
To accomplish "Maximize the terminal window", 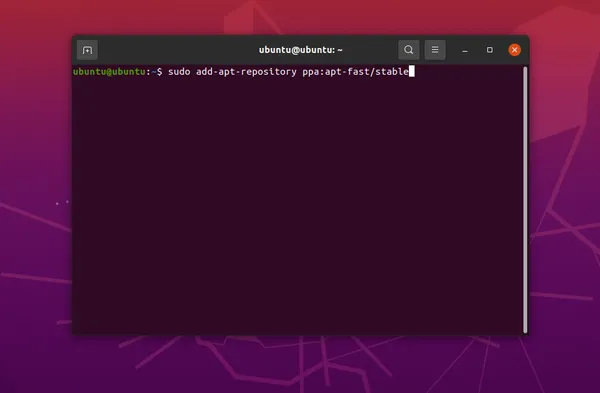I will (x=489, y=50).
